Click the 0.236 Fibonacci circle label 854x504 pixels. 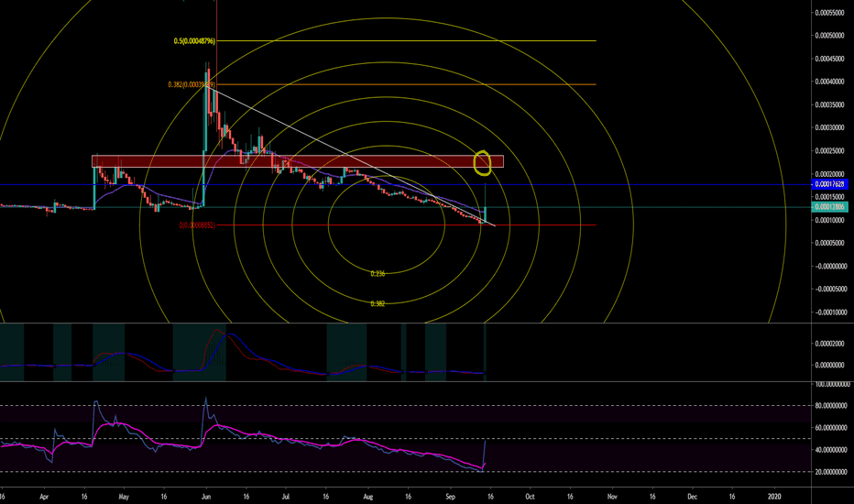(x=378, y=273)
